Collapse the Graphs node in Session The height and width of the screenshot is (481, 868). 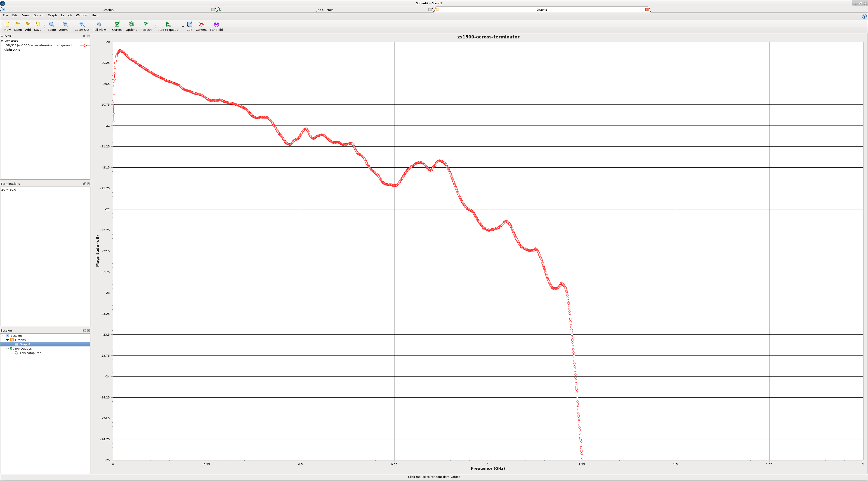pos(8,340)
